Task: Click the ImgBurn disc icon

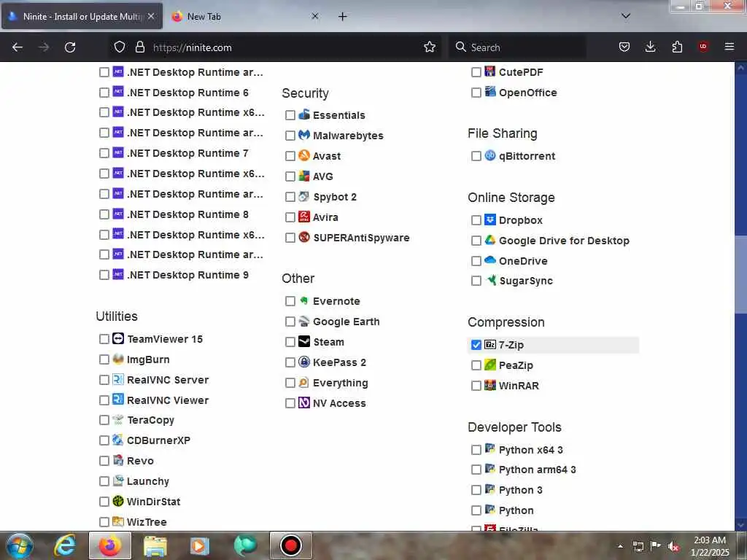Action: [x=118, y=359]
